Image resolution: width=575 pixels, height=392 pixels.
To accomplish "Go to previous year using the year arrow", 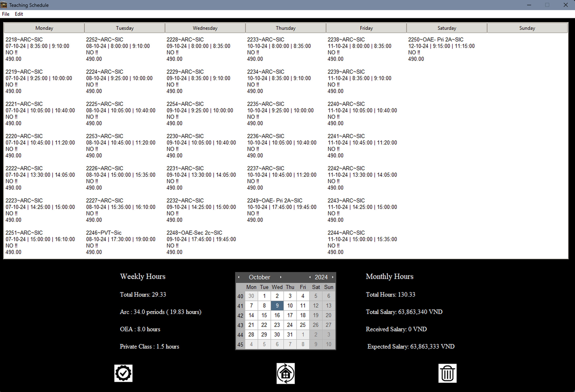I will 309,277.
